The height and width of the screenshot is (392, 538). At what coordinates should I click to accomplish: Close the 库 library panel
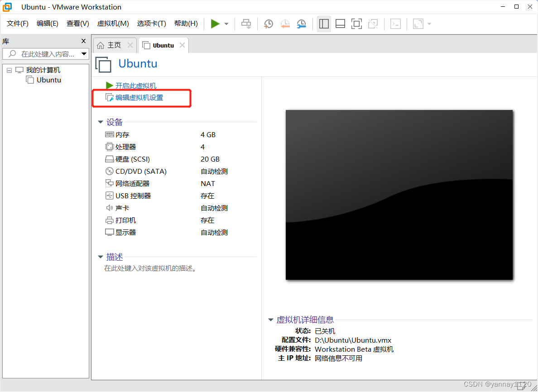tap(83, 41)
